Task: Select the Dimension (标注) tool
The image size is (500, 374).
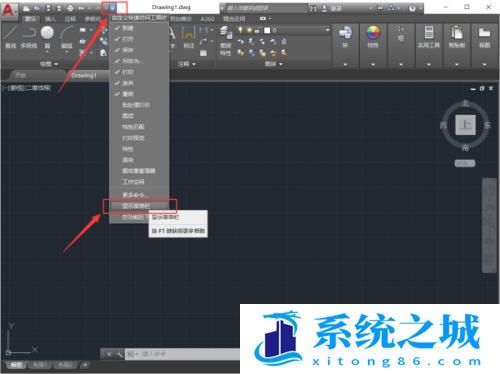Action: pos(189,37)
